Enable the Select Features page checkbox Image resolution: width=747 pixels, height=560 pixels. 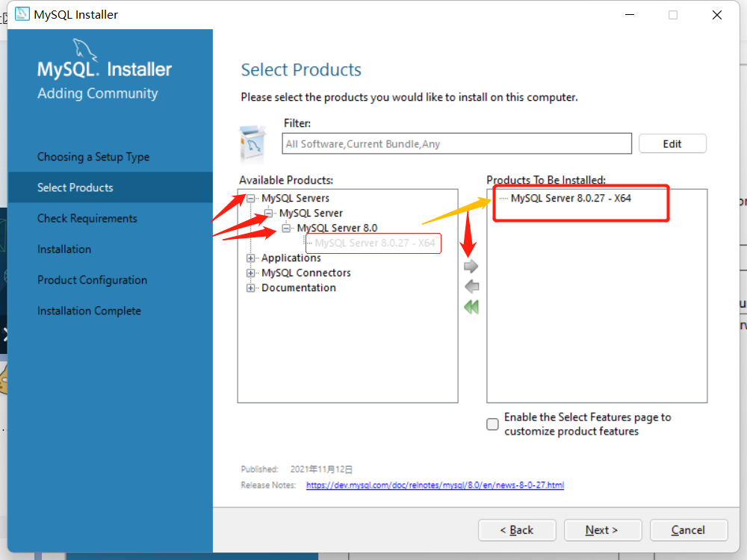pos(492,424)
